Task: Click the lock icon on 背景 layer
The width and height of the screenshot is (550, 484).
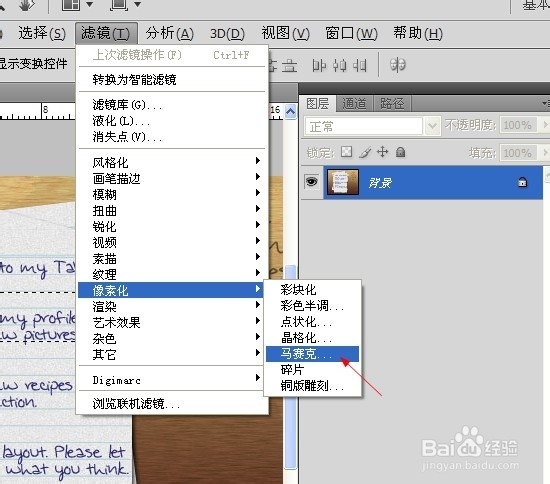Action: [x=522, y=182]
